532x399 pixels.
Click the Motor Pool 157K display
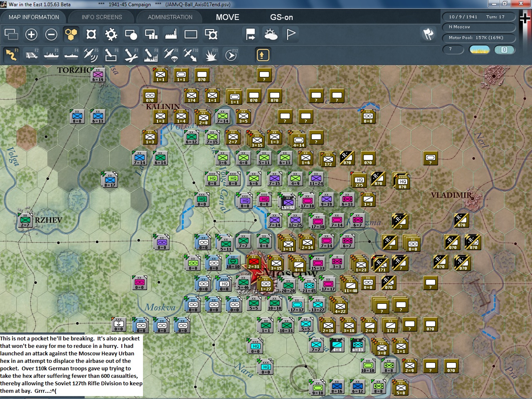pos(479,38)
